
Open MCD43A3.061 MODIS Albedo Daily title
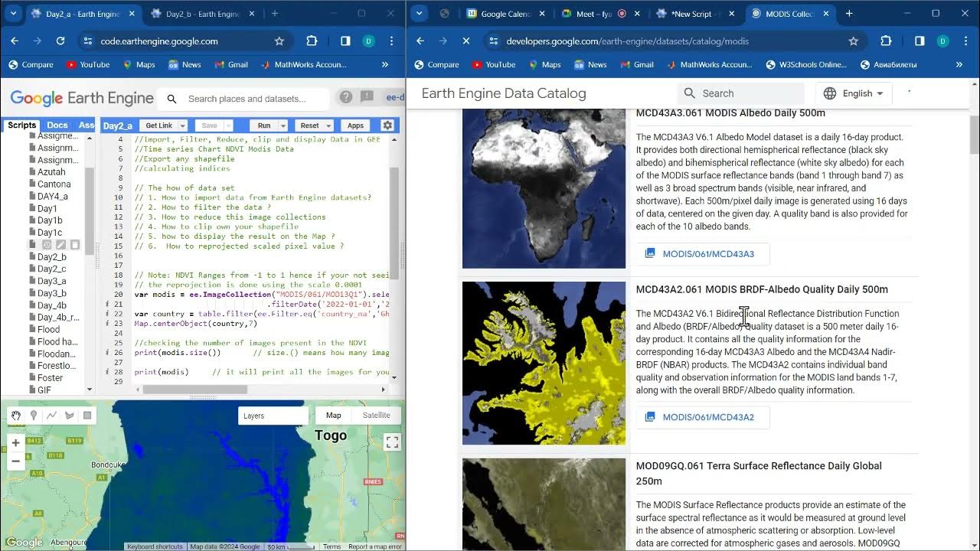pos(730,113)
